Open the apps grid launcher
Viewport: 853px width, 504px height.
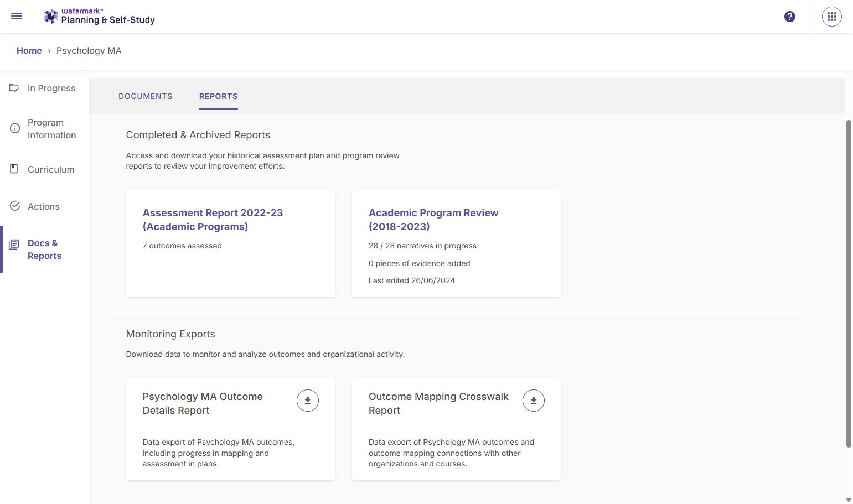832,17
